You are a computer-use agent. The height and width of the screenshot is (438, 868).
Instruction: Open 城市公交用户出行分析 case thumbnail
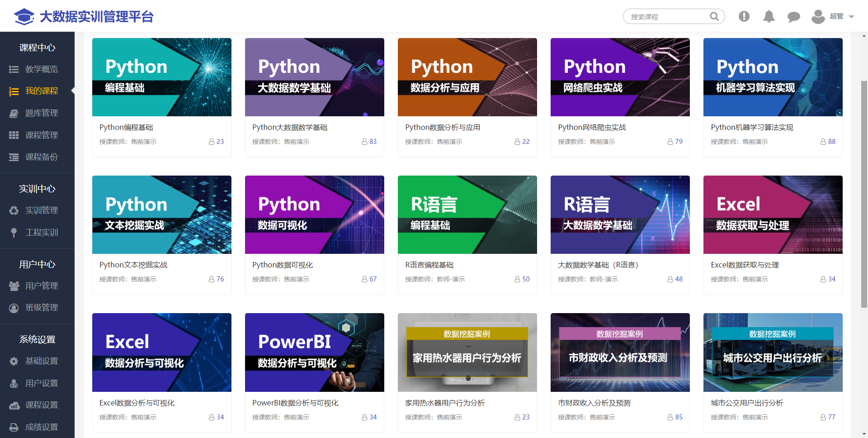(x=773, y=352)
